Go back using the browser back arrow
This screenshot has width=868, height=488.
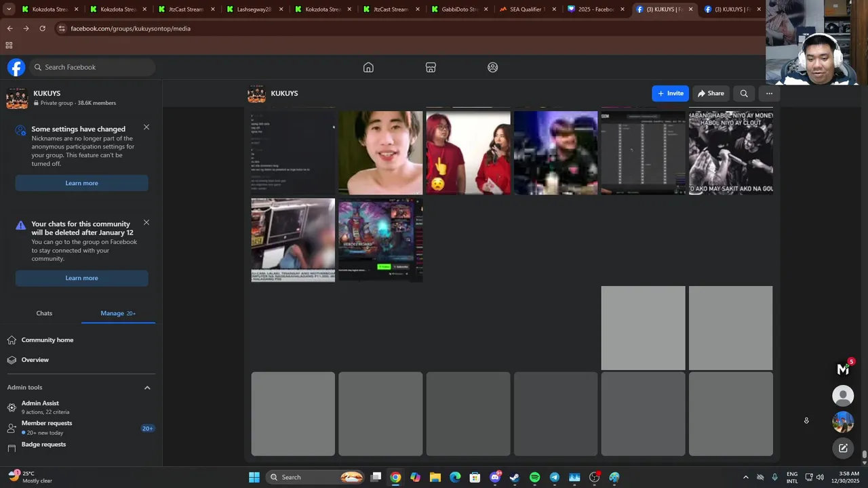point(9,28)
